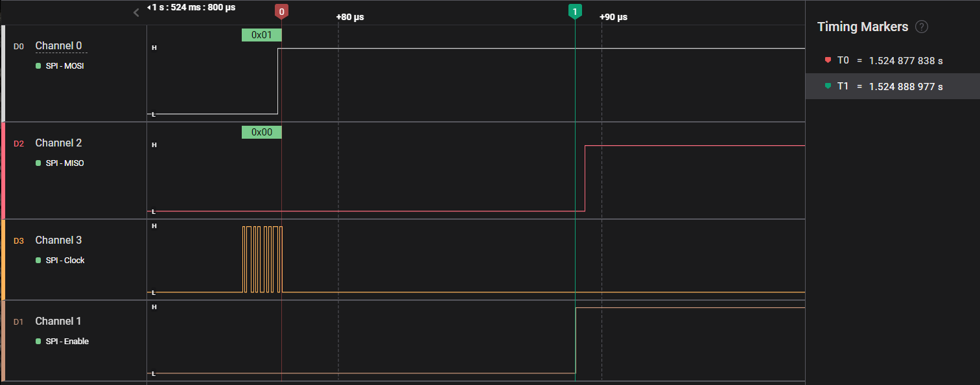Image resolution: width=980 pixels, height=385 pixels.
Task: Select the Channel 0 label
Action: [x=58, y=46]
